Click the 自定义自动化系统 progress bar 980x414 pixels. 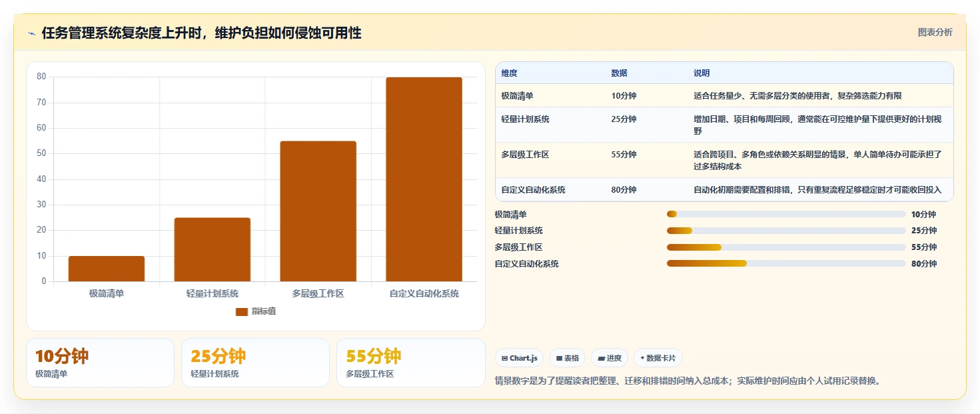pyautogui.click(x=786, y=263)
